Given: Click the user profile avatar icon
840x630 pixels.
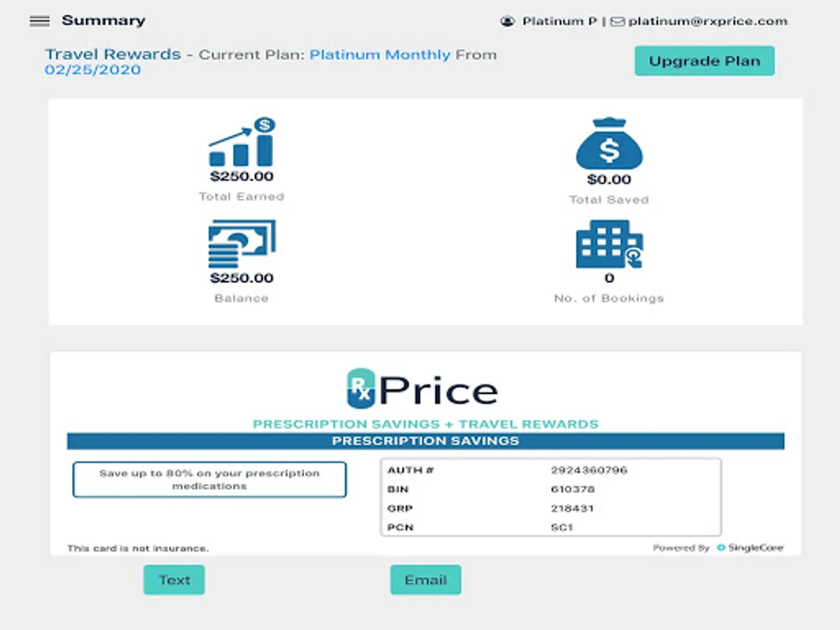Looking at the screenshot, I should point(507,22).
